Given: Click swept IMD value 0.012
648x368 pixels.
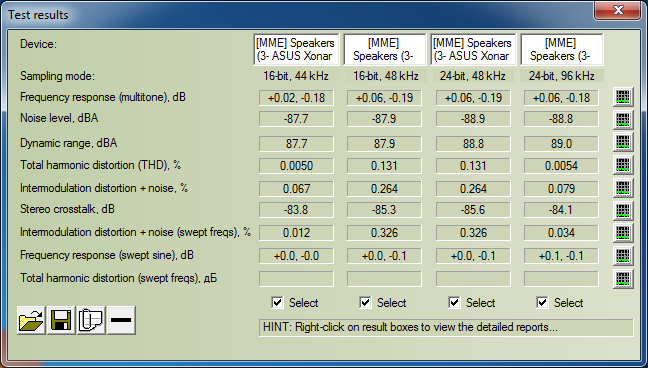Looking at the screenshot, I should point(296,233).
